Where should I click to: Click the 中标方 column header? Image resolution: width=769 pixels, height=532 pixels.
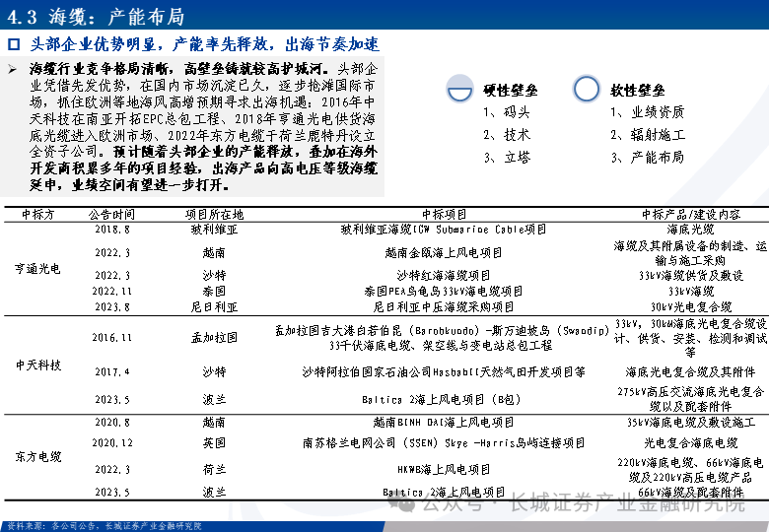point(37,215)
